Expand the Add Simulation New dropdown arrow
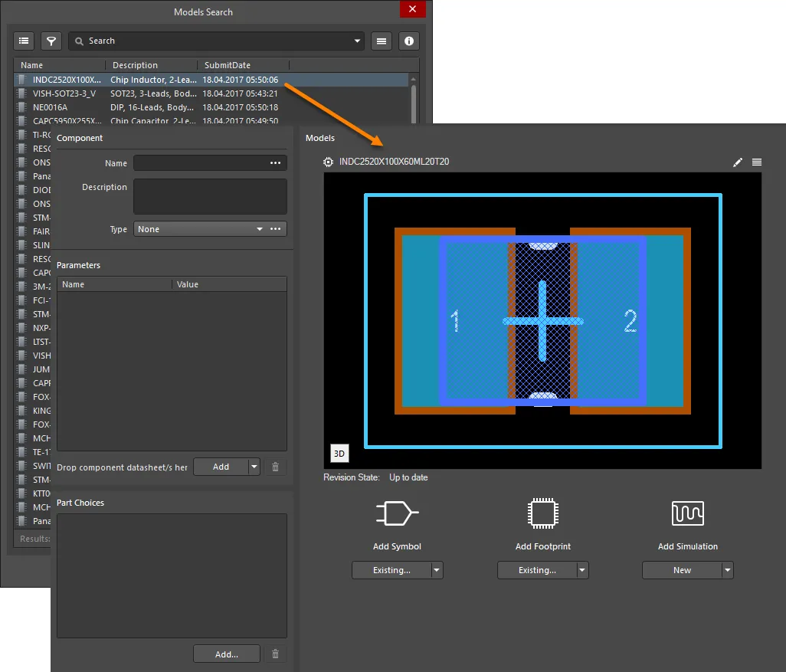The height and width of the screenshot is (672, 786). [x=727, y=570]
